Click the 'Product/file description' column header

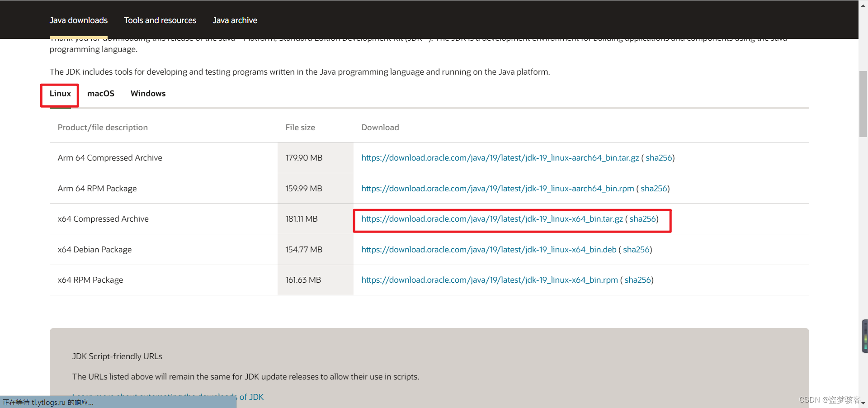(103, 128)
